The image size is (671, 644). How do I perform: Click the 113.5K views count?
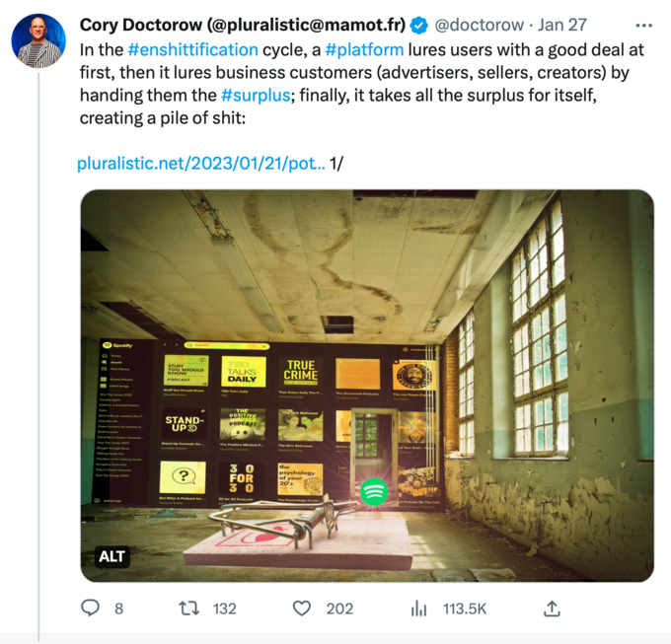[465, 608]
